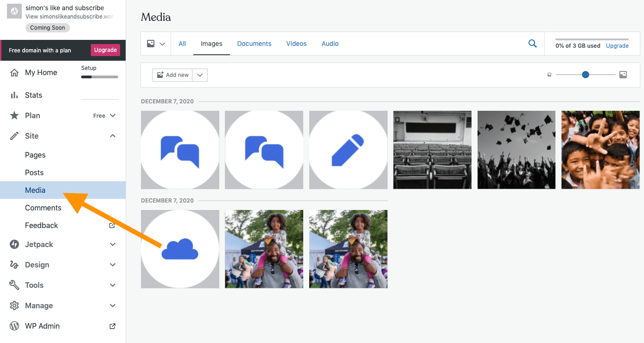The height and width of the screenshot is (343, 644).
Task: Click the Stats bar chart icon
Action: coord(14,95)
